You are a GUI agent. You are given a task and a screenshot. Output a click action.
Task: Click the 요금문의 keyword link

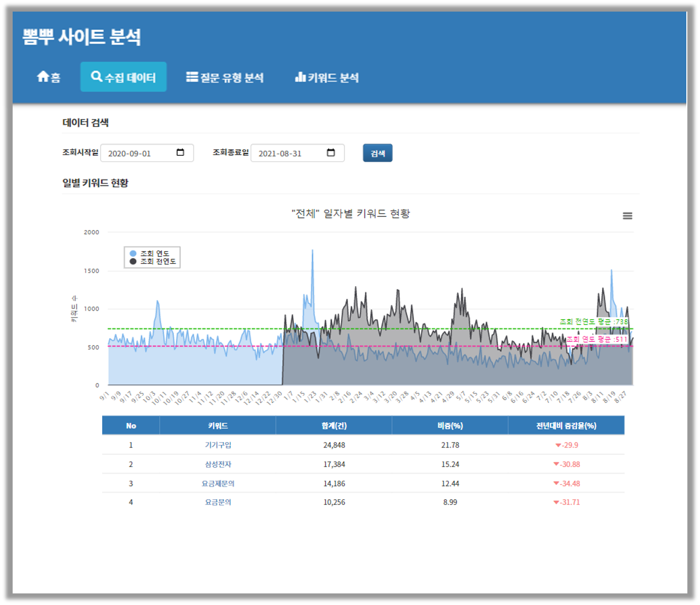218,502
